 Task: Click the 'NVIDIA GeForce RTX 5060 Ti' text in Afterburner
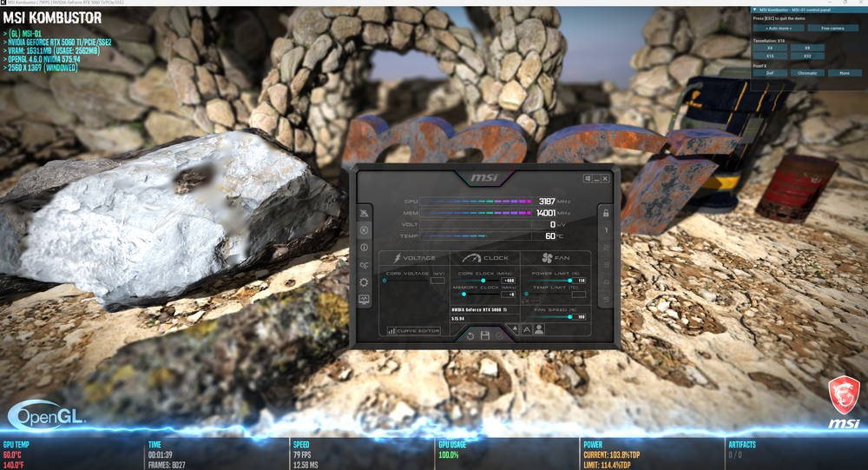coord(479,310)
